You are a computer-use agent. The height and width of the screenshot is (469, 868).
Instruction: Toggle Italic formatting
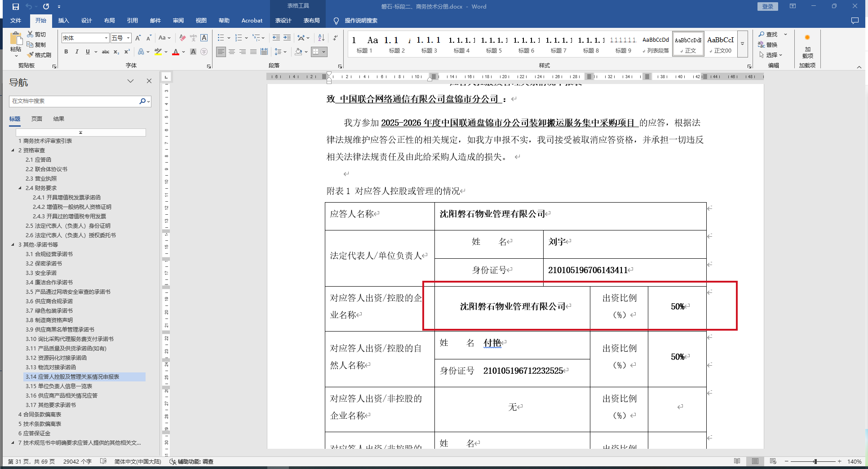click(x=77, y=52)
